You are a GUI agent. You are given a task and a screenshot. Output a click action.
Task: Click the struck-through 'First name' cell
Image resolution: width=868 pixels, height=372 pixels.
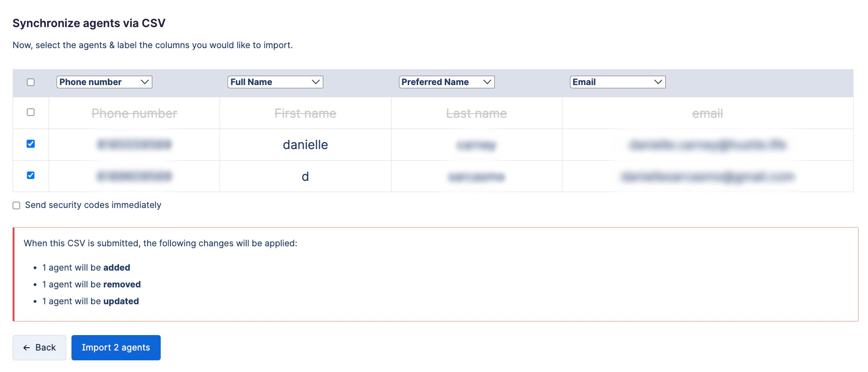(x=306, y=114)
